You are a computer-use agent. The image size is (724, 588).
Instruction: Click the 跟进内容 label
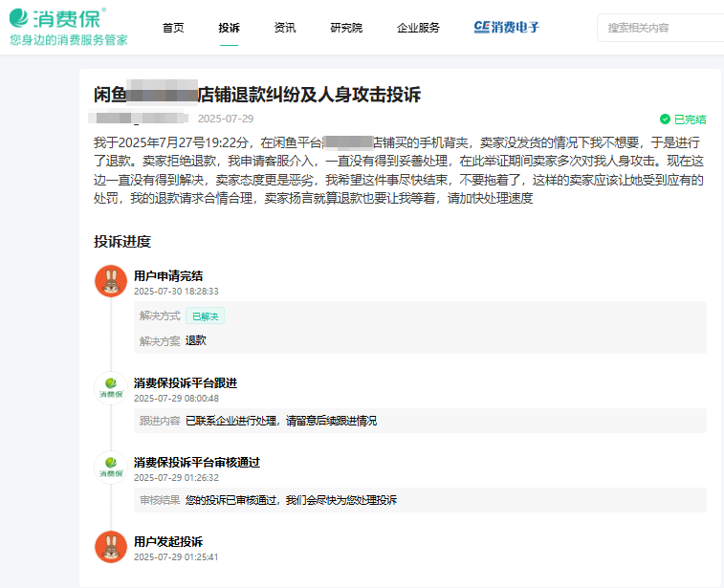160,421
